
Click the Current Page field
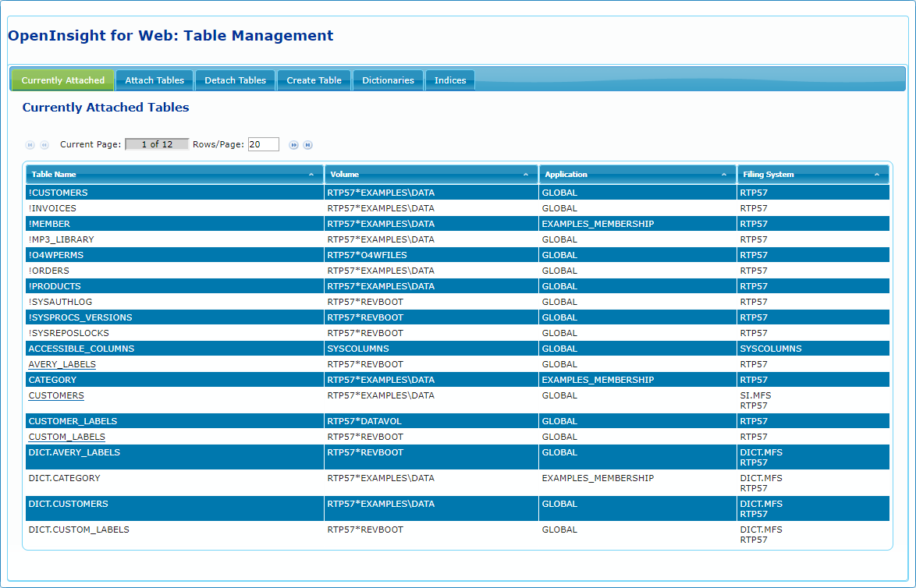157,144
